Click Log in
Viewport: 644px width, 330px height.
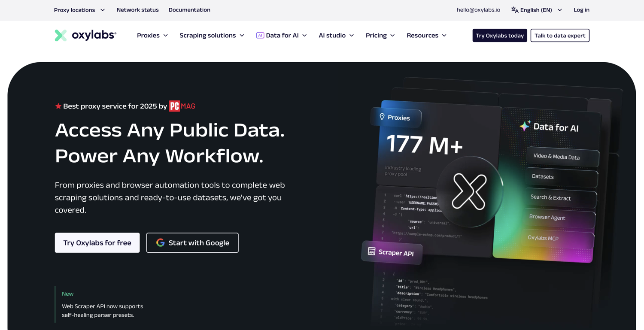581,10
